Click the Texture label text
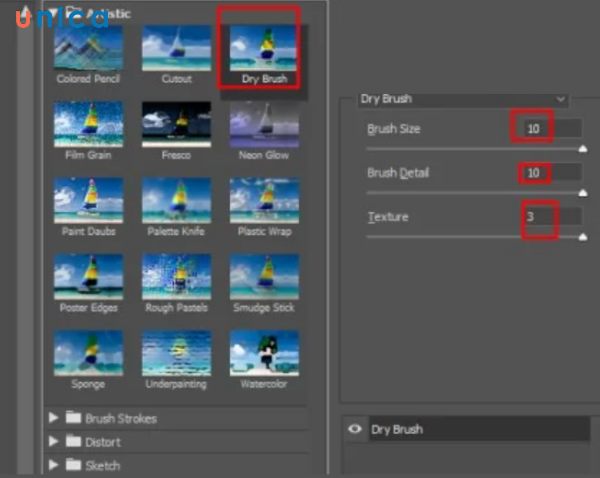Image resolution: width=600 pixels, height=478 pixels. 388,217
